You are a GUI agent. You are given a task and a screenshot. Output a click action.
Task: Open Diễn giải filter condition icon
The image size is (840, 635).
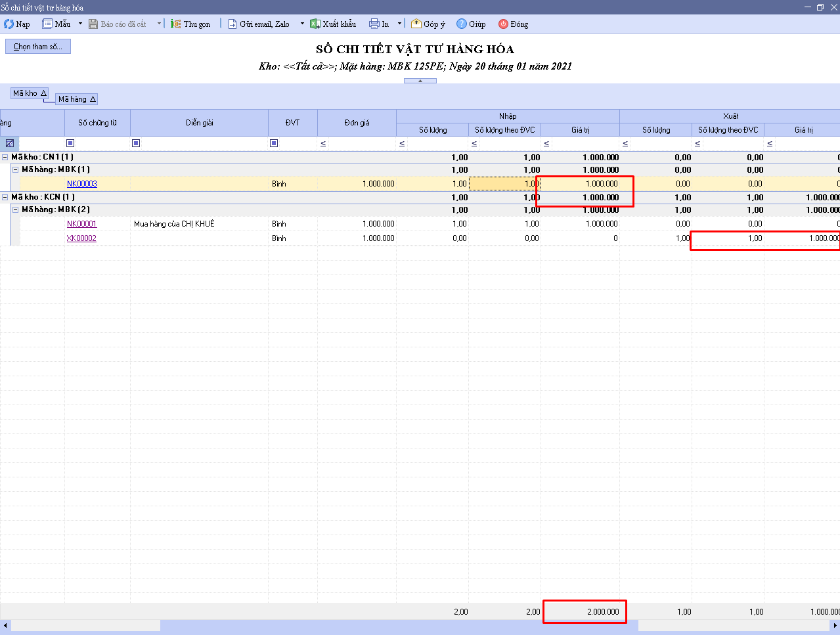(x=136, y=143)
